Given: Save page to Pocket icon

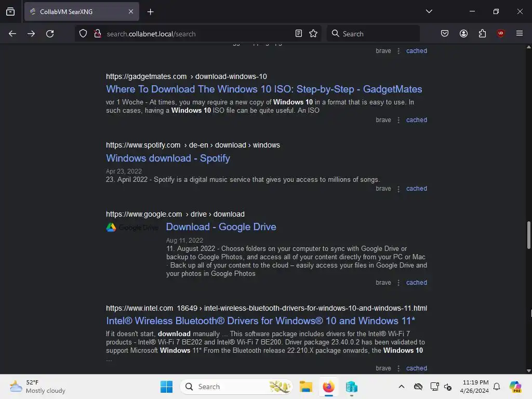Looking at the screenshot, I should (x=445, y=34).
